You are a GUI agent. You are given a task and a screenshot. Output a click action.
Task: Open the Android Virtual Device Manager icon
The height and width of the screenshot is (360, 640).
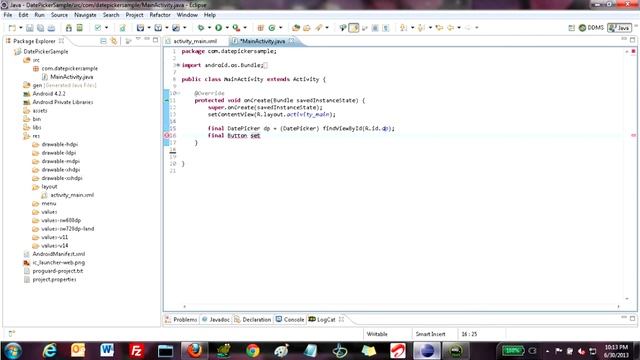click(80, 28)
